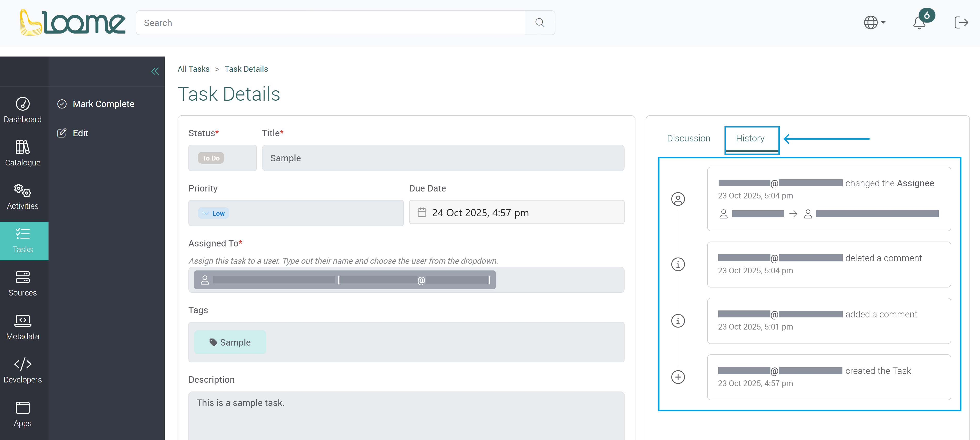Collapse the sidebar with the double chevron

point(155,71)
